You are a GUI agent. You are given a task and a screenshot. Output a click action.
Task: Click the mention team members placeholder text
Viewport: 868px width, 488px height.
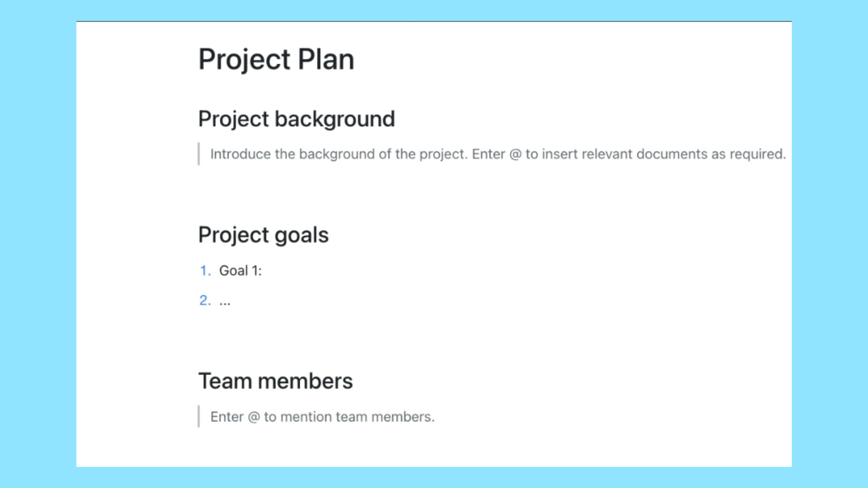322,417
